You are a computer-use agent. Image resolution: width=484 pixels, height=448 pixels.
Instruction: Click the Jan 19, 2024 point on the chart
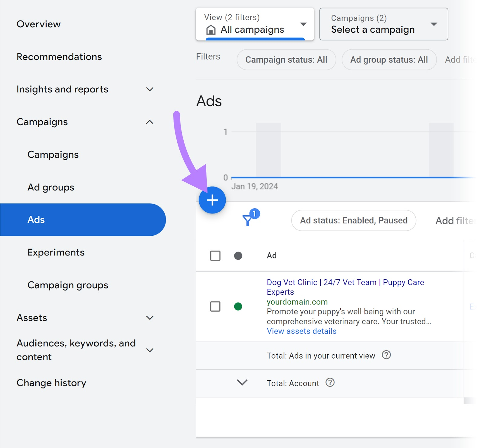click(255, 186)
